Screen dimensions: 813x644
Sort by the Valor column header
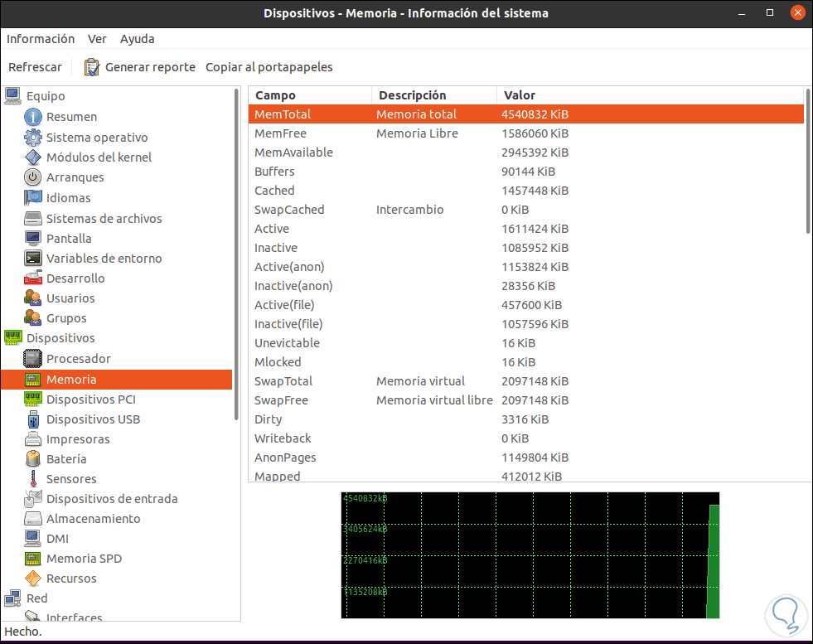tap(650, 95)
